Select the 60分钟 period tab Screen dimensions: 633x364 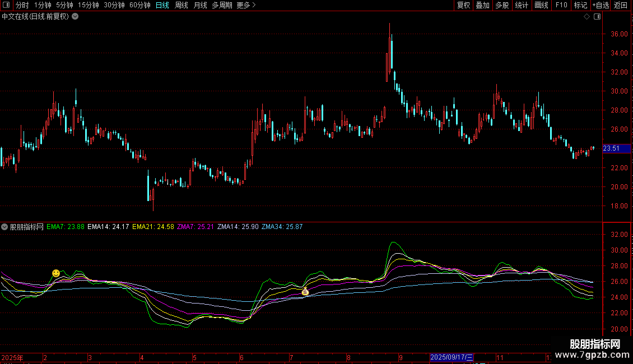click(139, 5)
